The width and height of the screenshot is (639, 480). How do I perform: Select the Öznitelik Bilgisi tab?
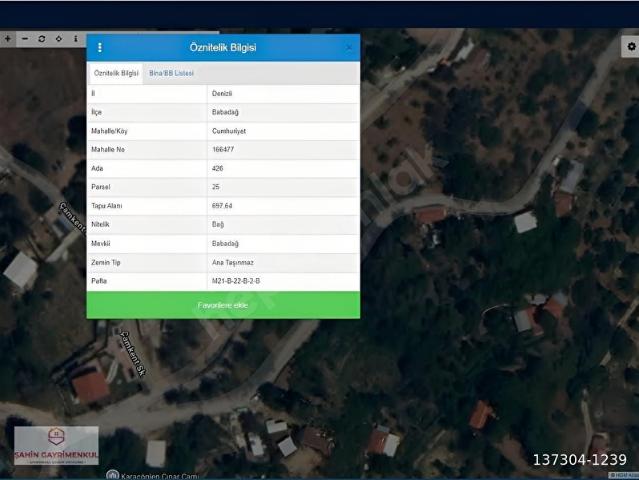(x=116, y=73)
